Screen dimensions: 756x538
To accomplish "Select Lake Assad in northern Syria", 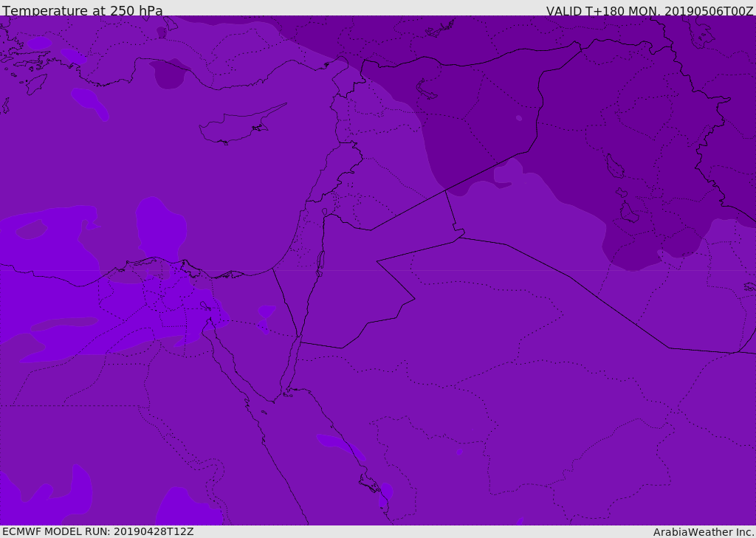I will pyautogui.click(x=427, y=89).
